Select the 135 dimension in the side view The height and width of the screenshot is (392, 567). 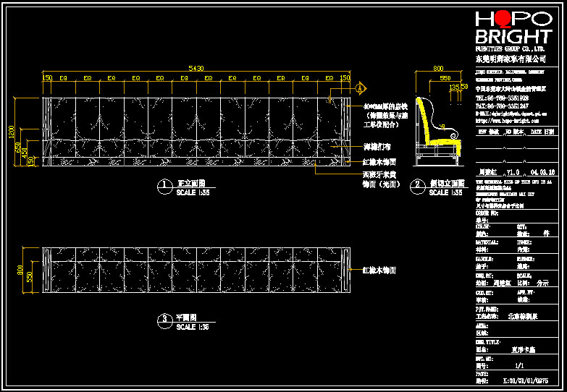pos(454,87)
